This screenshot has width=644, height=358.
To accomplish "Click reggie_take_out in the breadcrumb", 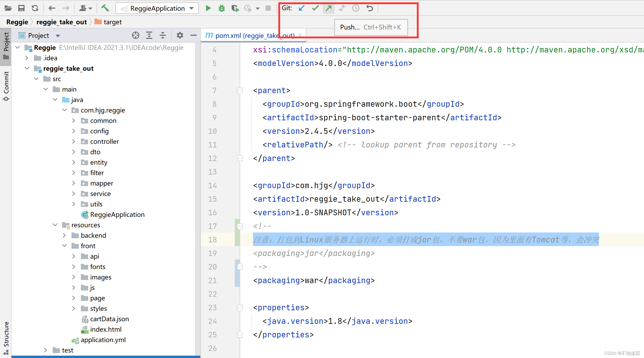I will click(x=62, y=22).
